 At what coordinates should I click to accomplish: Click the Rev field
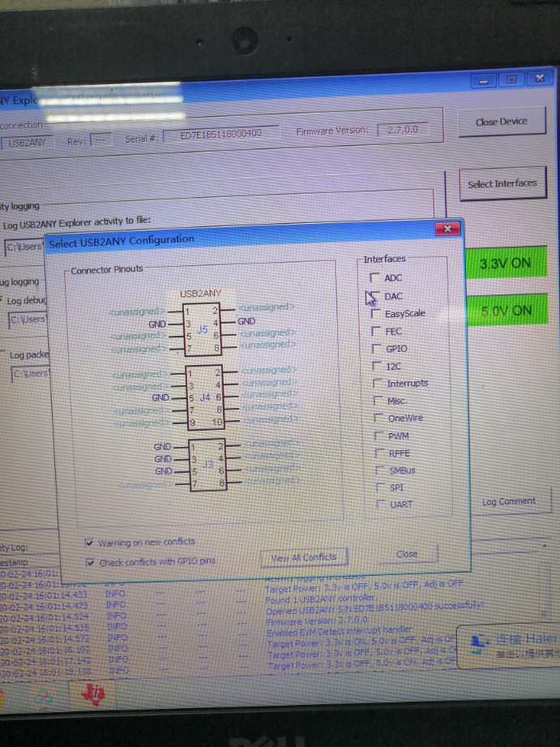pyautogui.click(x=100, y=140)
